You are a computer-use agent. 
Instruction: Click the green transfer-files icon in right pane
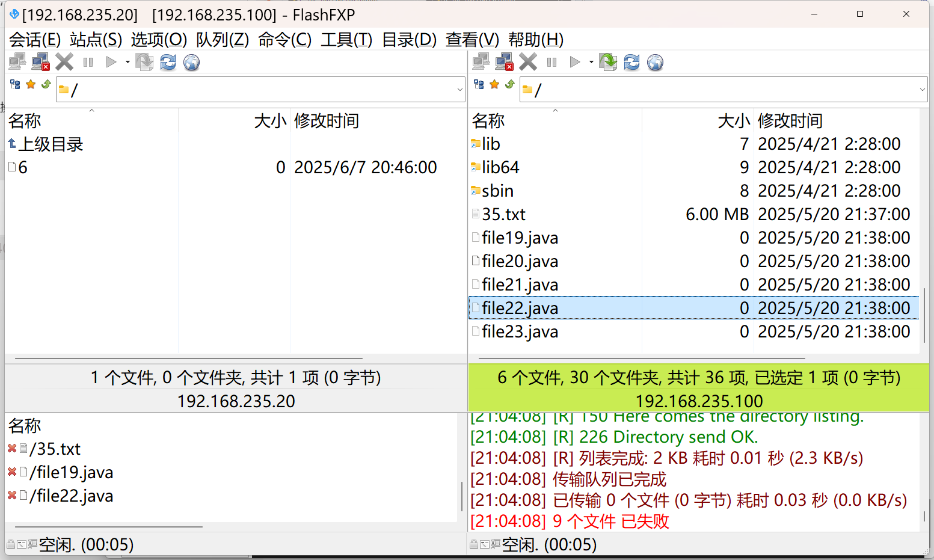(608, 62)
